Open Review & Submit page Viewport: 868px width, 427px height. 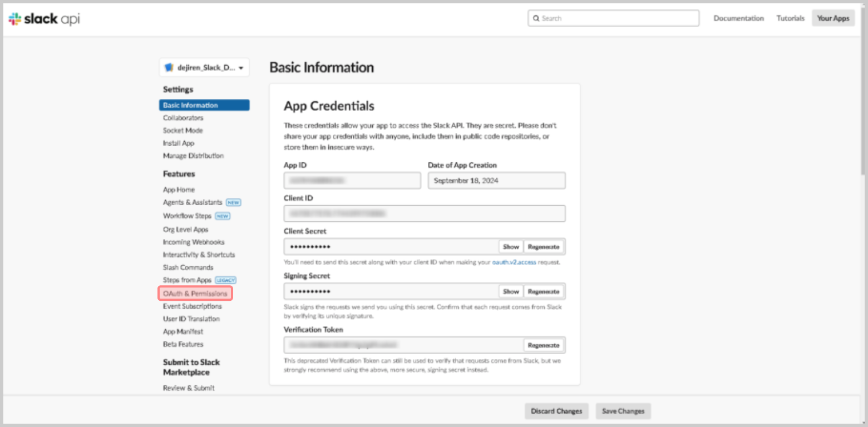[x=189, y=388]
